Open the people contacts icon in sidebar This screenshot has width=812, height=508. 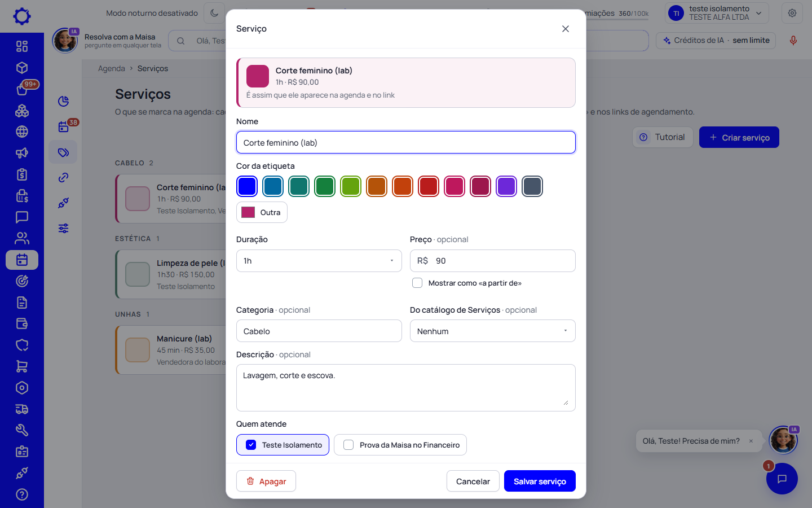click(22, 238)
